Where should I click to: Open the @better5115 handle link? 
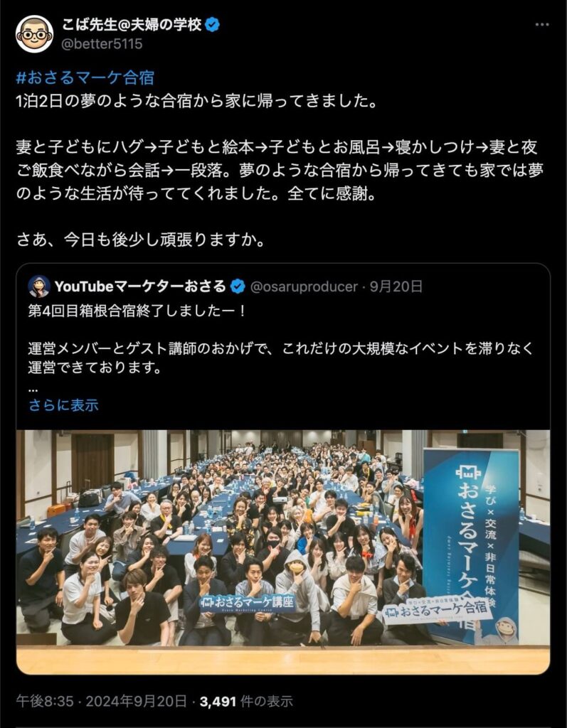click(102, 44)
